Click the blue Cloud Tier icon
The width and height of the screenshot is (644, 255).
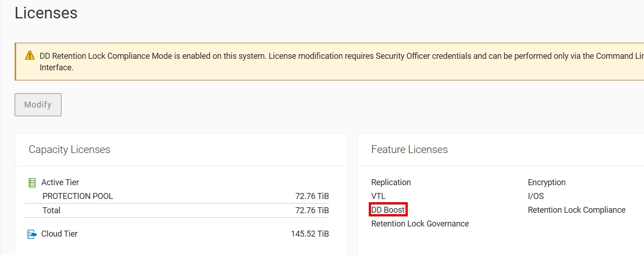[x=32, y=234]
